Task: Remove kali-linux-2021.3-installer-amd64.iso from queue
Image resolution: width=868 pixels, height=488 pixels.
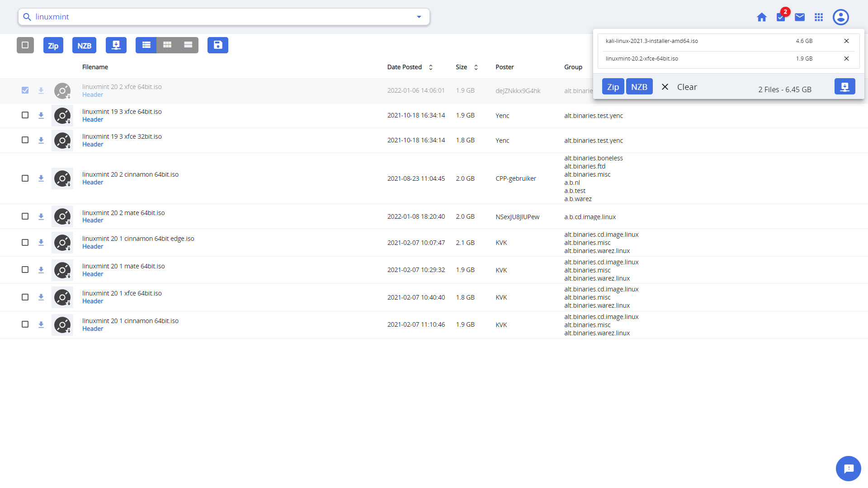Action: tap(846, 41)
